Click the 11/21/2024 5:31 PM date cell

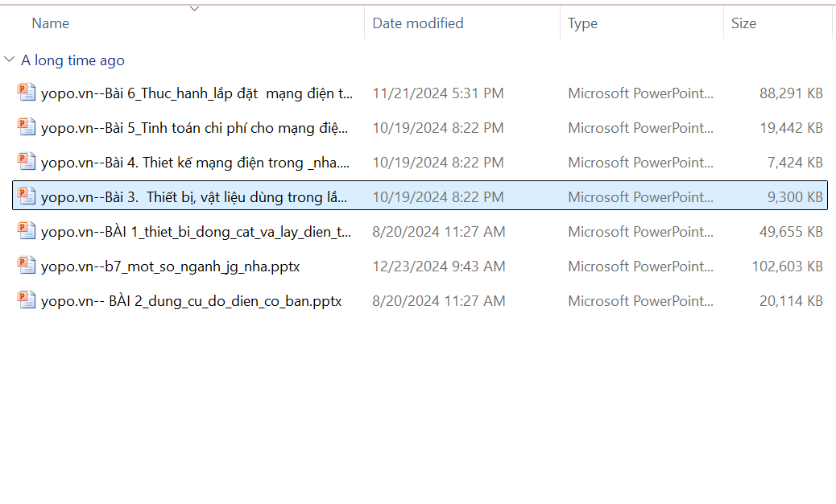(x=437, y=93)
